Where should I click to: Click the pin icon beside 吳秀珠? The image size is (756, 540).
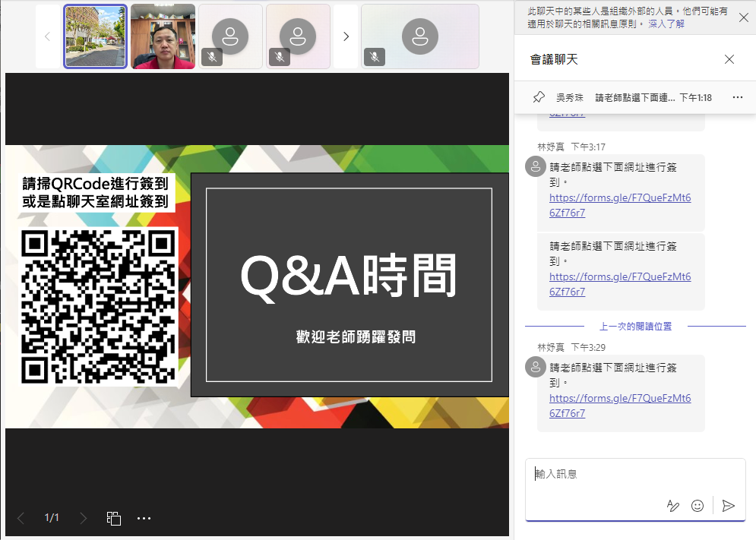[539, 97]
